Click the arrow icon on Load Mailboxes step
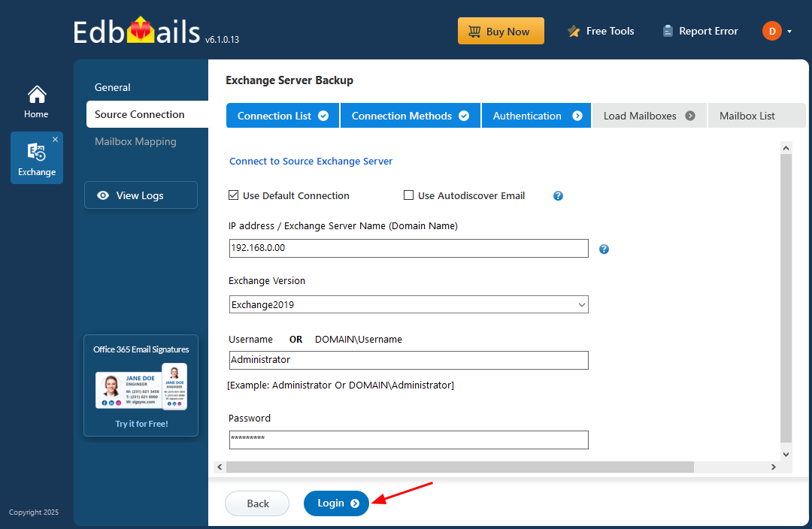812x529 pixels. tap(690, 116)
